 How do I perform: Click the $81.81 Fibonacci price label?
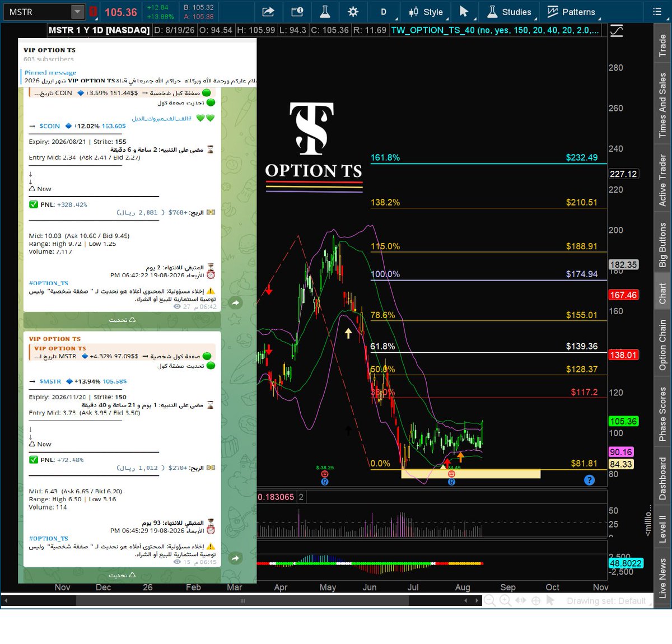[584, 463]
